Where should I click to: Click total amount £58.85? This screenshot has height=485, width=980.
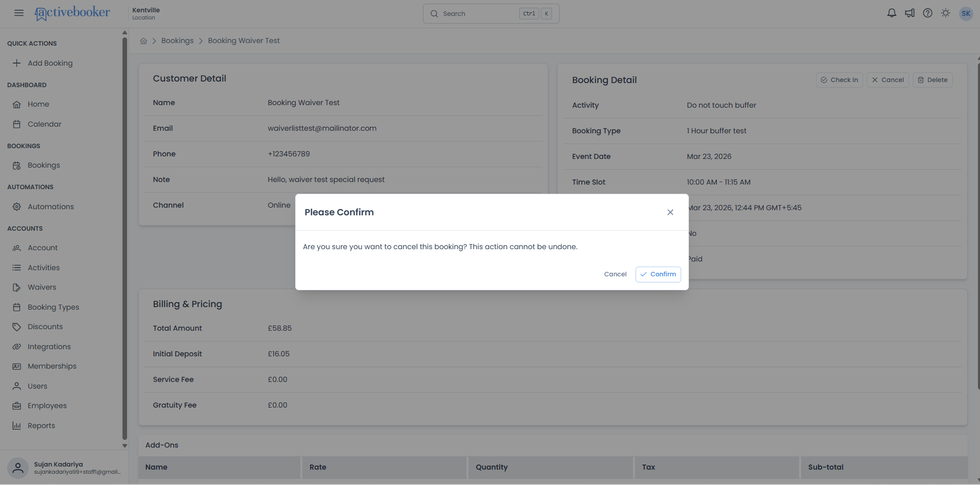tap(279, 328)
